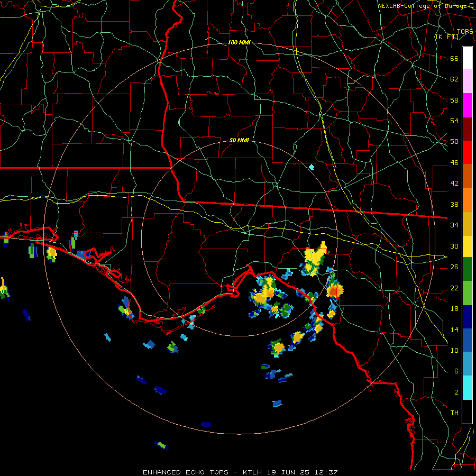Click the orange 38 kft legend swatch
The width and height of the screenshot is (476, 476).
467,199
